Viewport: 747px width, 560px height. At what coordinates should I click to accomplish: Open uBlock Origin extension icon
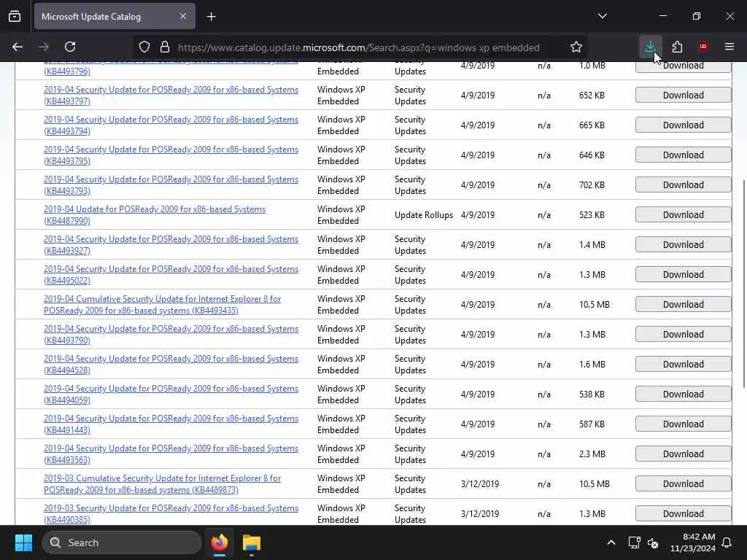pyautogui.click(x=703, y=47)
